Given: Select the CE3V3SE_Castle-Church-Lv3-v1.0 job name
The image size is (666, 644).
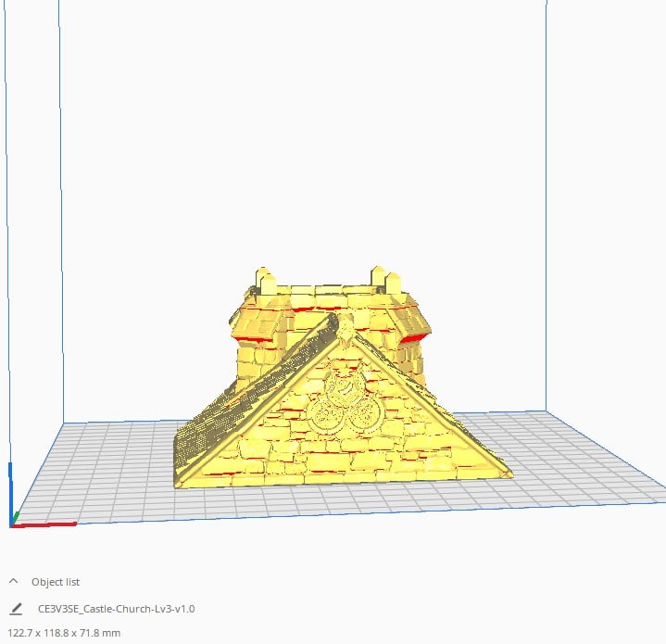Looking at the screenshot, I should coord(116,609).
